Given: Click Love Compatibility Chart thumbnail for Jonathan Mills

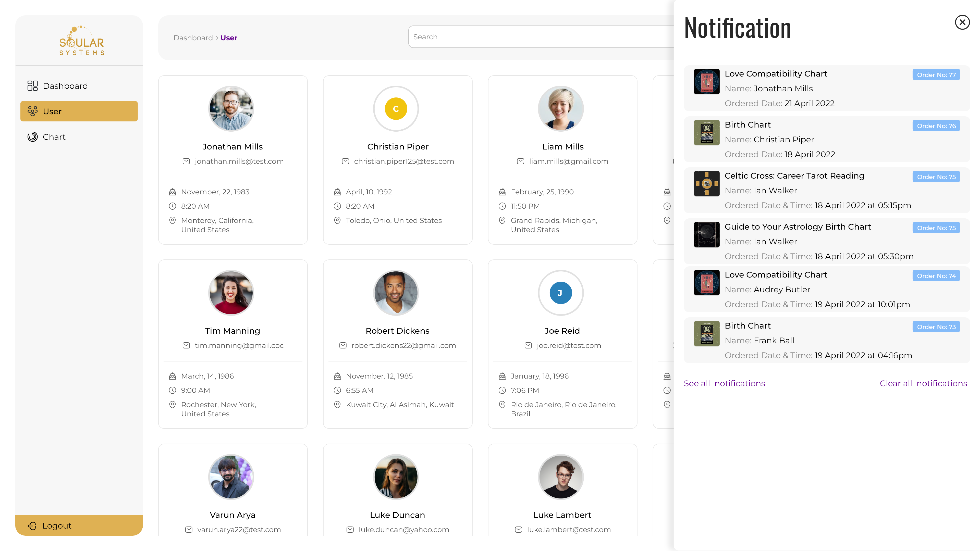Looking at the screenshot, I should [706, 81].
